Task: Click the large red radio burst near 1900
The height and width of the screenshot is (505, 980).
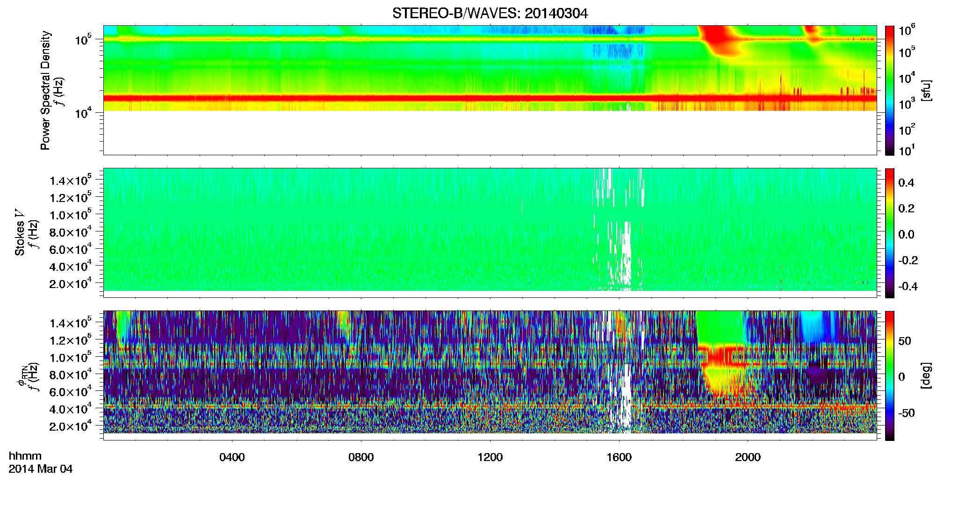Action: pos(715,40)
